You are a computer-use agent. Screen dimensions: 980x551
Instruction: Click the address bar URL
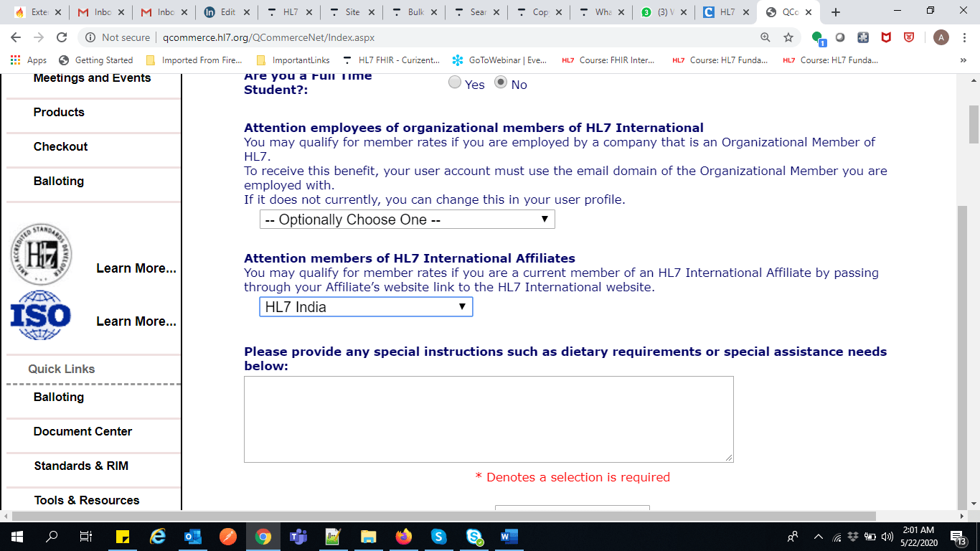click(x=268, y=37)
